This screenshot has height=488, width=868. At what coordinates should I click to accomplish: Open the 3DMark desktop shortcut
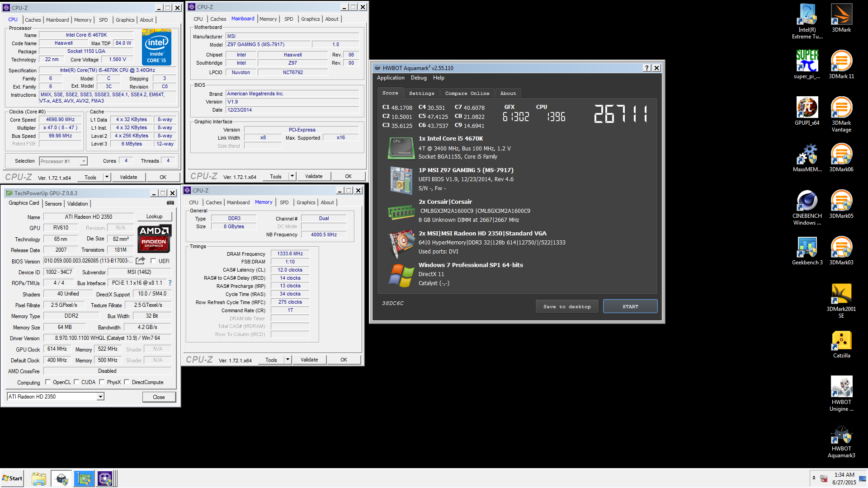click(841, 18)
